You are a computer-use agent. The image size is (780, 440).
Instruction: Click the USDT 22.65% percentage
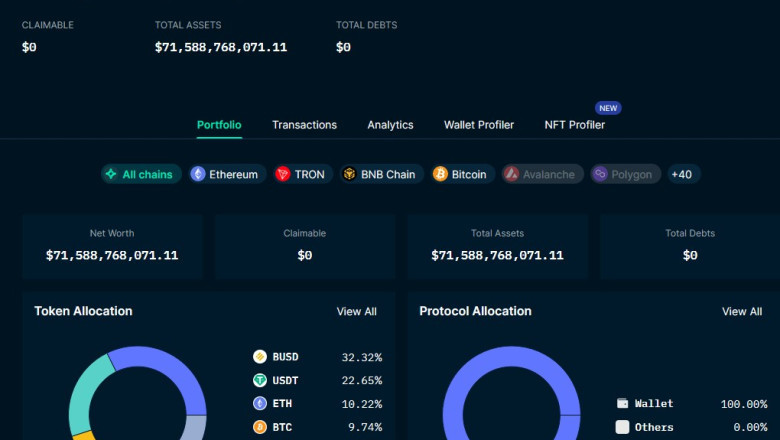tap(362, 380)
